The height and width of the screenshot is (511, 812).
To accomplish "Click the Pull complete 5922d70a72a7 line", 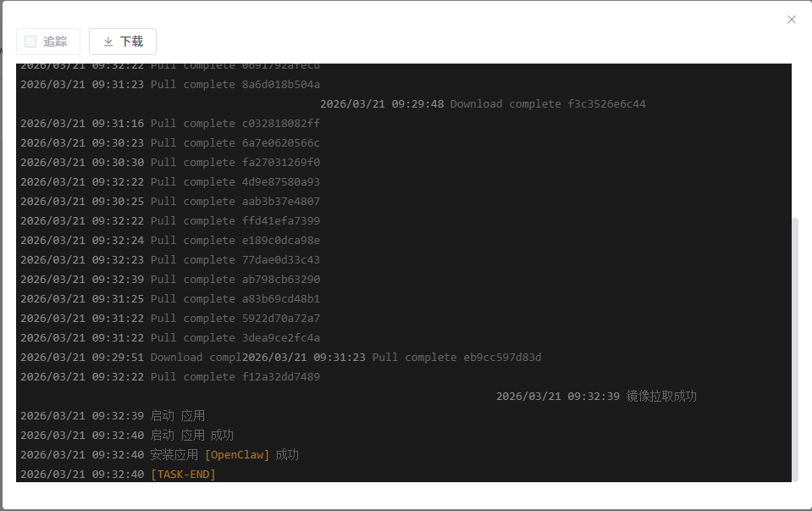I will click(235, 319).
